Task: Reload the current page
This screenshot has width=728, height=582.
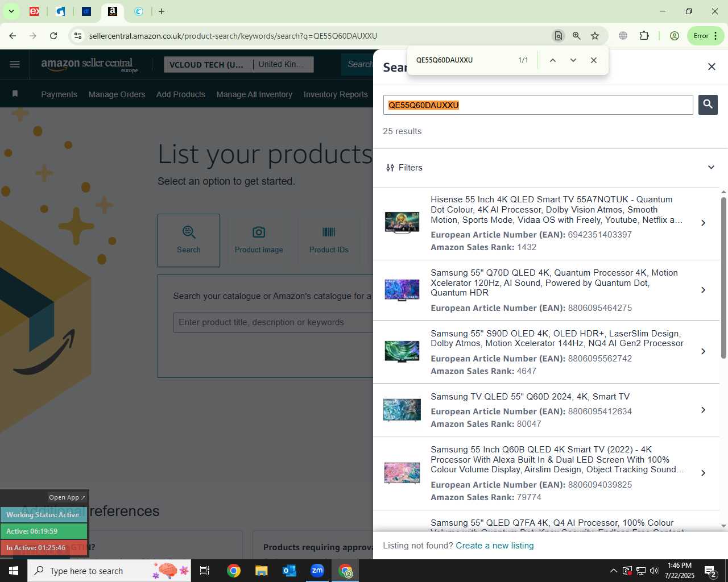Action: coord(53,36)
